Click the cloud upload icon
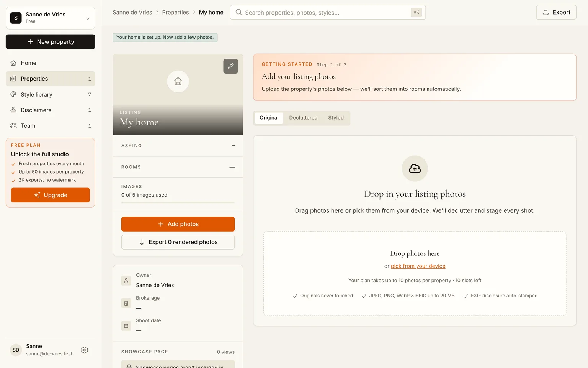The width and height of the screenshot is (588, 368). [415, 169]
